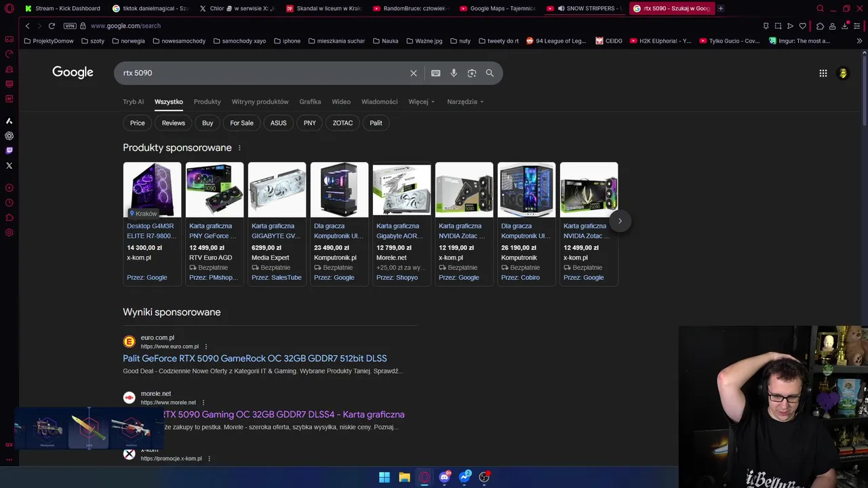The height and width of the screenshot is (488, 868).
Task: Apply the Price filter chip
Action: click(x=138, y=123)
